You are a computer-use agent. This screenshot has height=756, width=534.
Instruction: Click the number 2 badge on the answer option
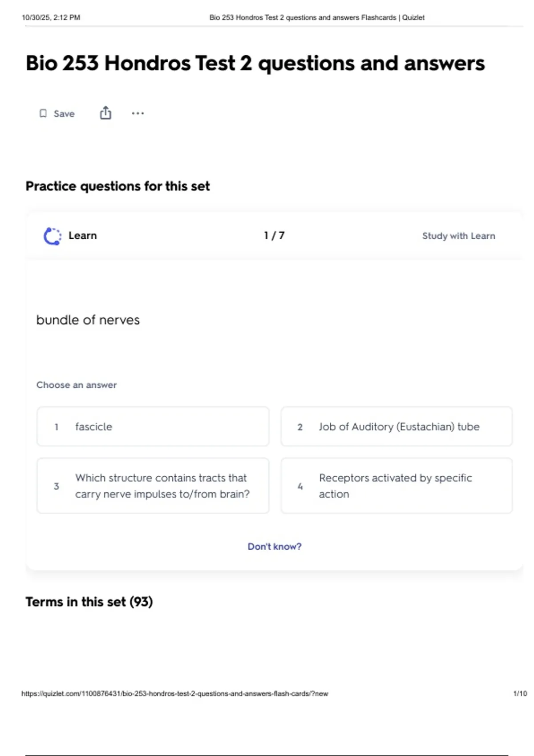[x=300, y=427]
